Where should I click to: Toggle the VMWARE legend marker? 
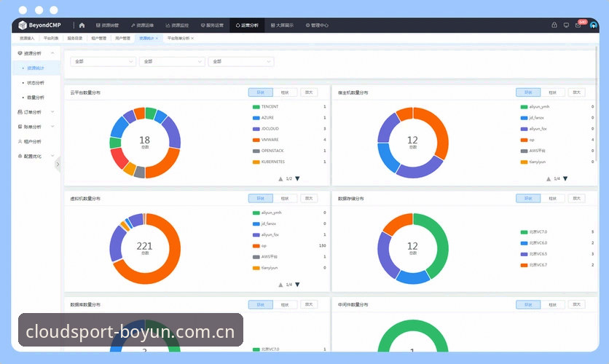tap(256, 140)
